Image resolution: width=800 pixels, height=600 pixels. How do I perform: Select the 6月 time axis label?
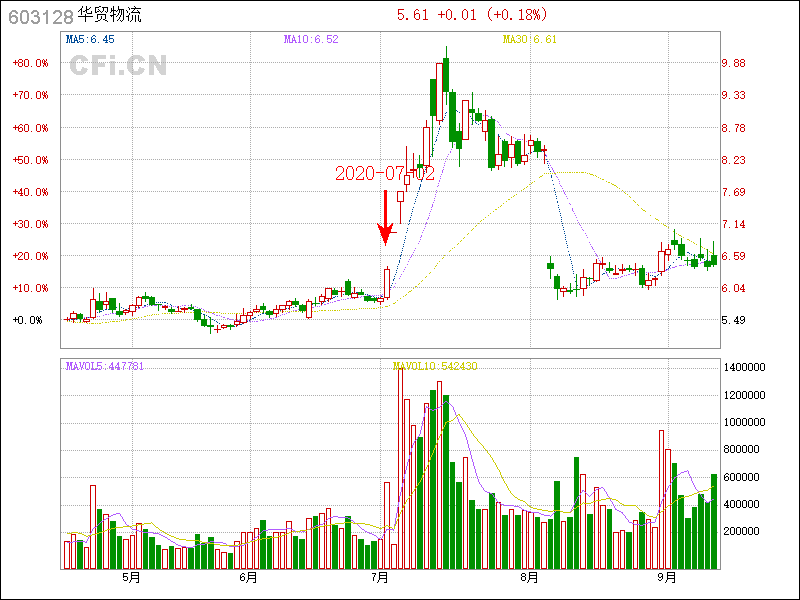point(248,578)
